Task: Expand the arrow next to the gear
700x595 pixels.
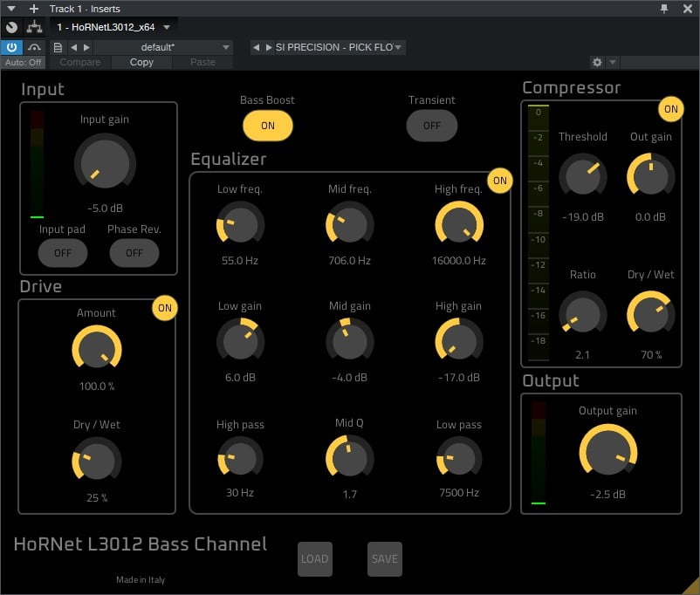Action: click(613, 62)
